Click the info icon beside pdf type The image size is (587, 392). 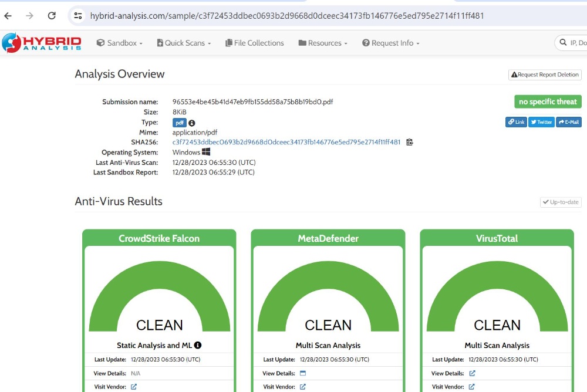[192, 123]
